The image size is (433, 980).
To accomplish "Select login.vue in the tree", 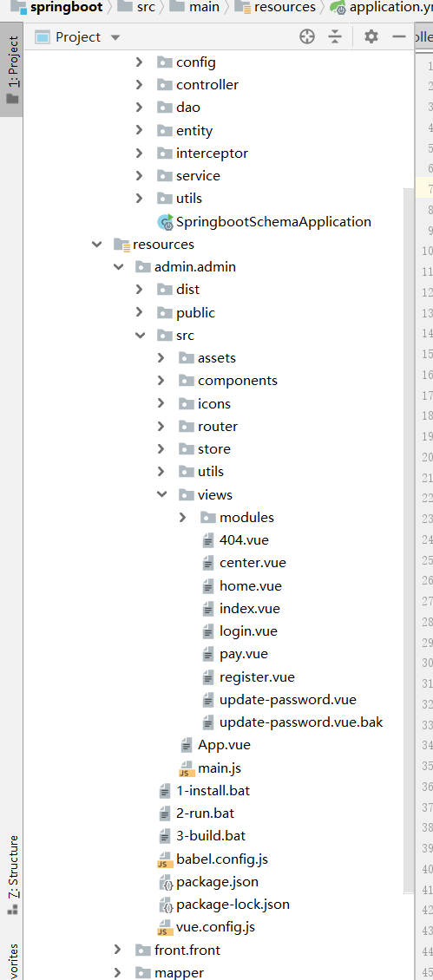I will point(248,631).
